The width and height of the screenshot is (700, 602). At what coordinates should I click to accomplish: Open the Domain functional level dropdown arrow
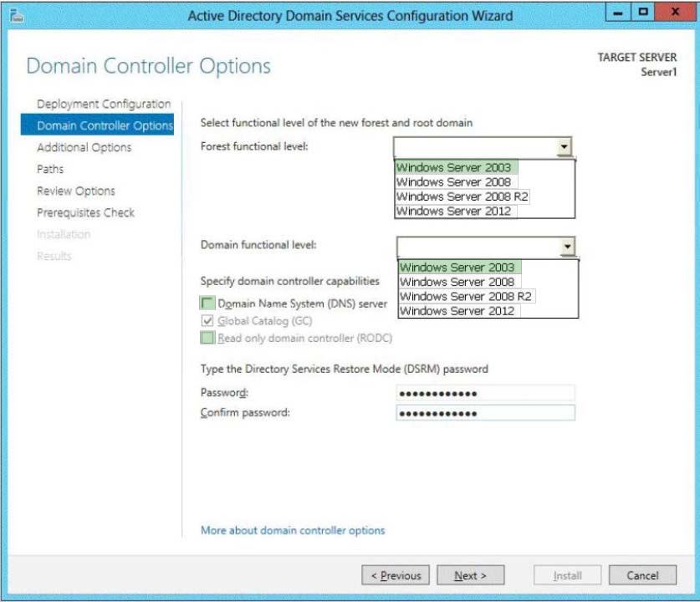(568, 246)
